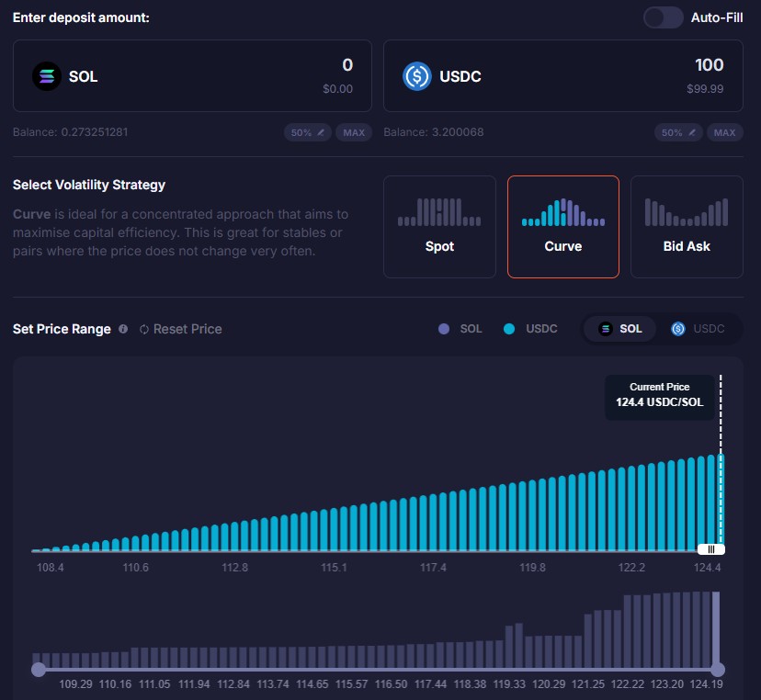Click the Reset Price refresh icon

click(x=145, y=329)
